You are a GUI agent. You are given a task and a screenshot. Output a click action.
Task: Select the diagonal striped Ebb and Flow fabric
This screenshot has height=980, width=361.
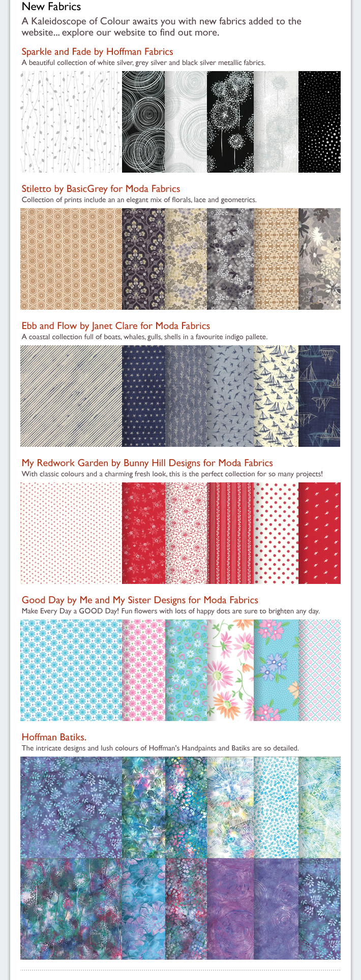click(x=71, y=396)
